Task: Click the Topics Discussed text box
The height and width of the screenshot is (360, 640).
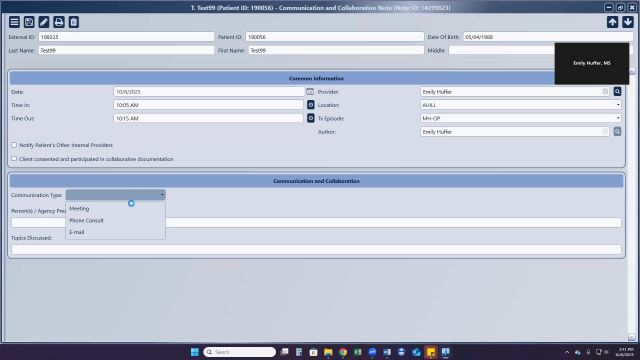Action: 316,249
